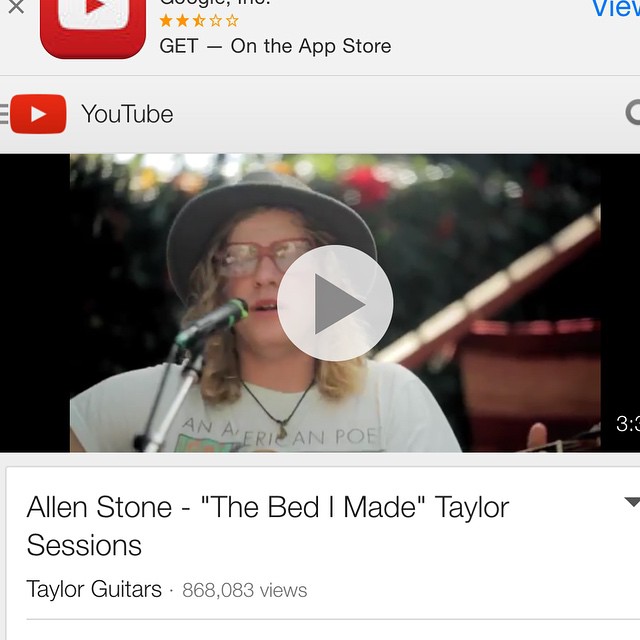Screen dimensions: 640x640
Task: Click the video duration badge
Action: 628,424
